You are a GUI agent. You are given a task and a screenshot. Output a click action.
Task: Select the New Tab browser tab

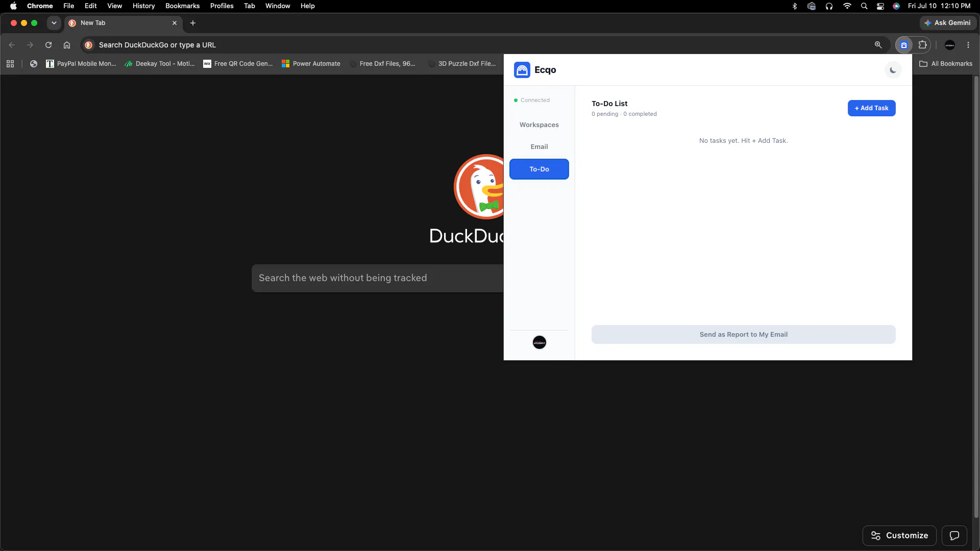123,23
